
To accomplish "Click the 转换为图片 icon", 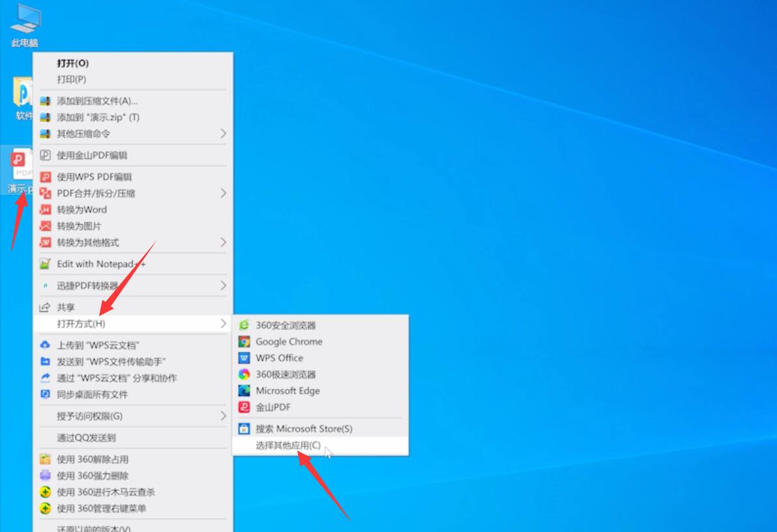I will pos(45,226).
